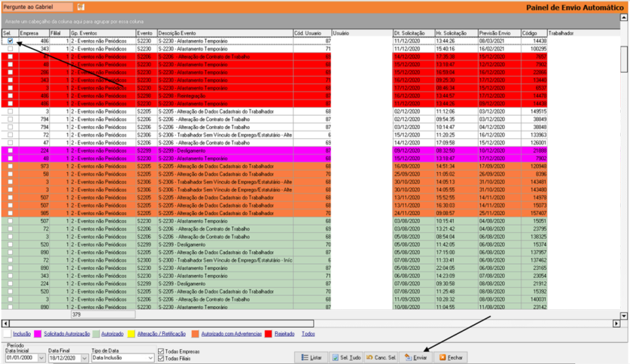
Task: Enable the Todas Empresas checkbox
Action: pos(161,352)
